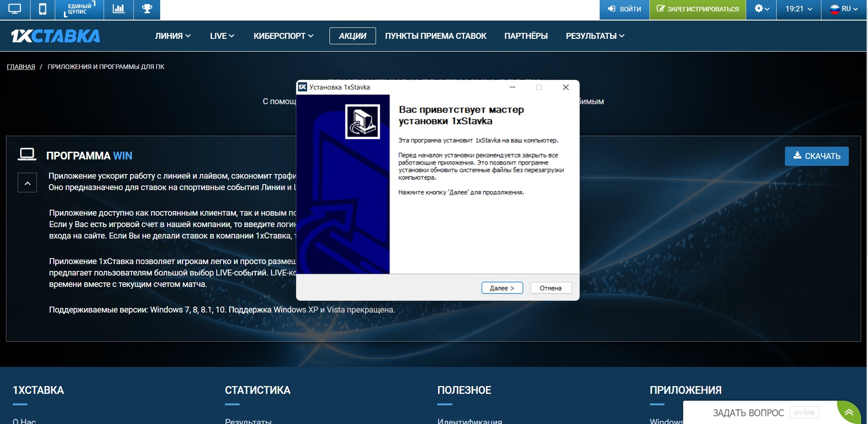The image size is (868, 424).
Task: Open the О Нас footer link
Action: [24, 421]
